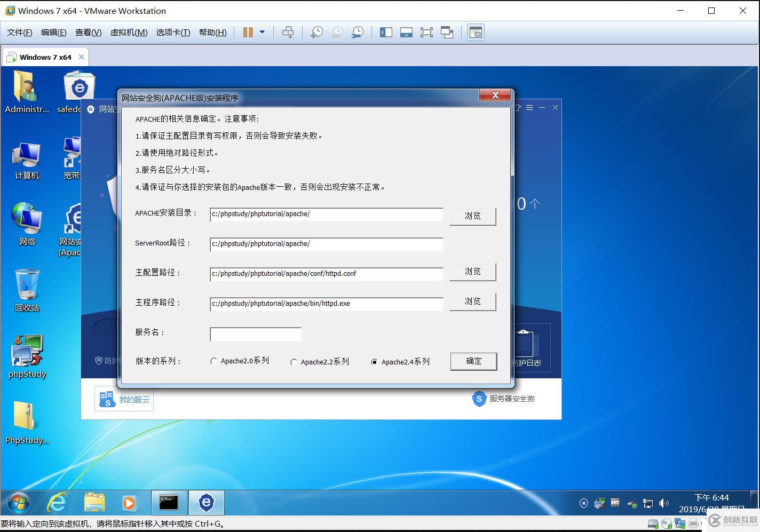Select the 网络 desktop icon
Image resolution: width=760 pixels, height=532 pixels.
(27, 224)
